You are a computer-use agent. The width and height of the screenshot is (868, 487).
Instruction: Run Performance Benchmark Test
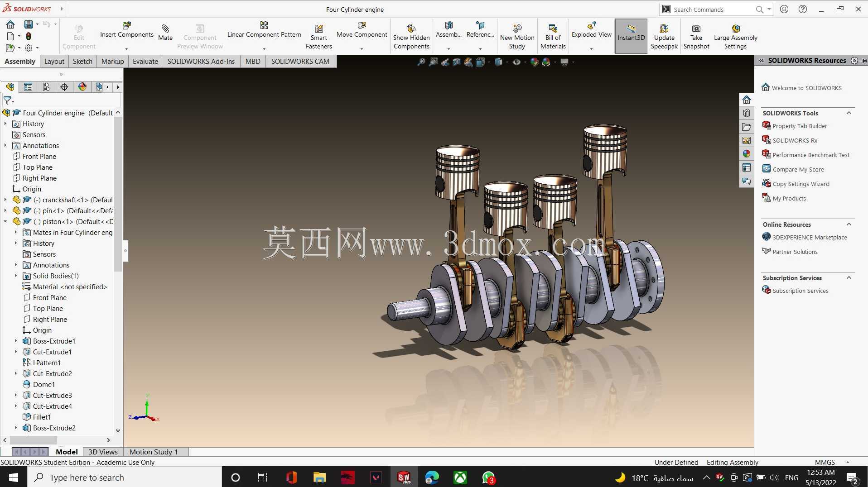click(x=811, y=155)
